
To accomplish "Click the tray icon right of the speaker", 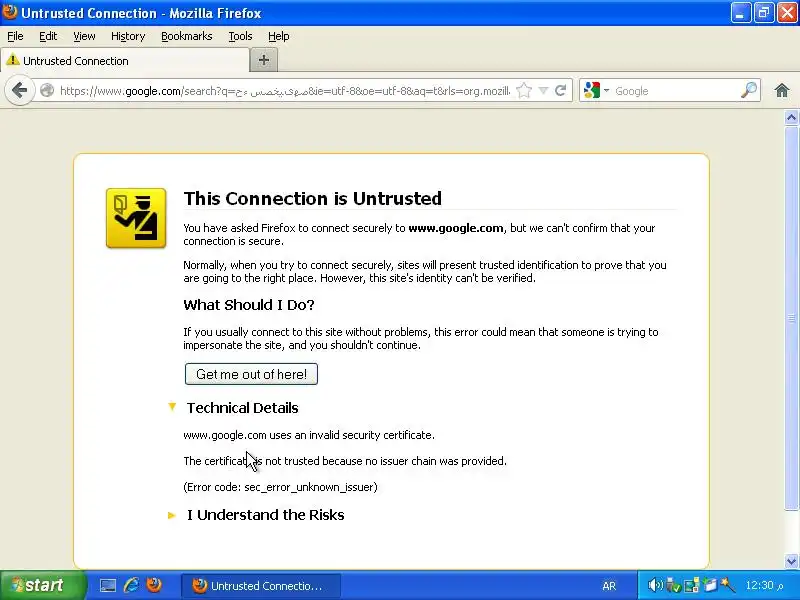I will coord(673,585).
